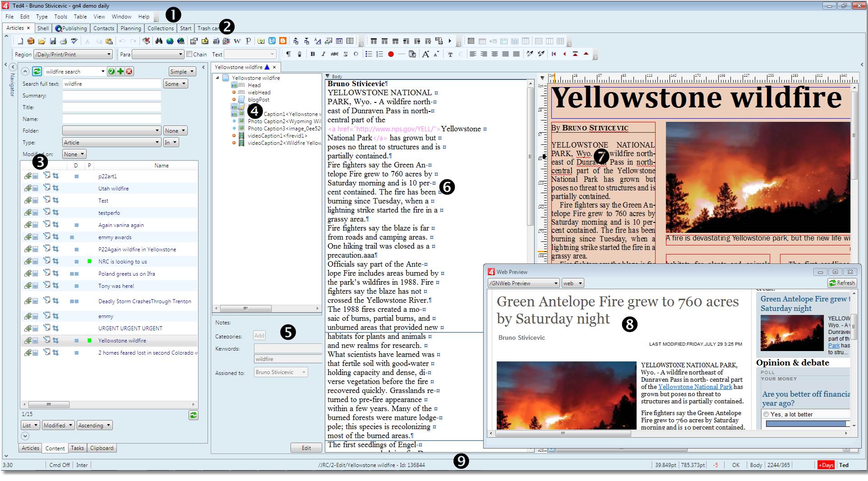
Task: Toggle strikethrough formatting
Action: pos(334,54)
